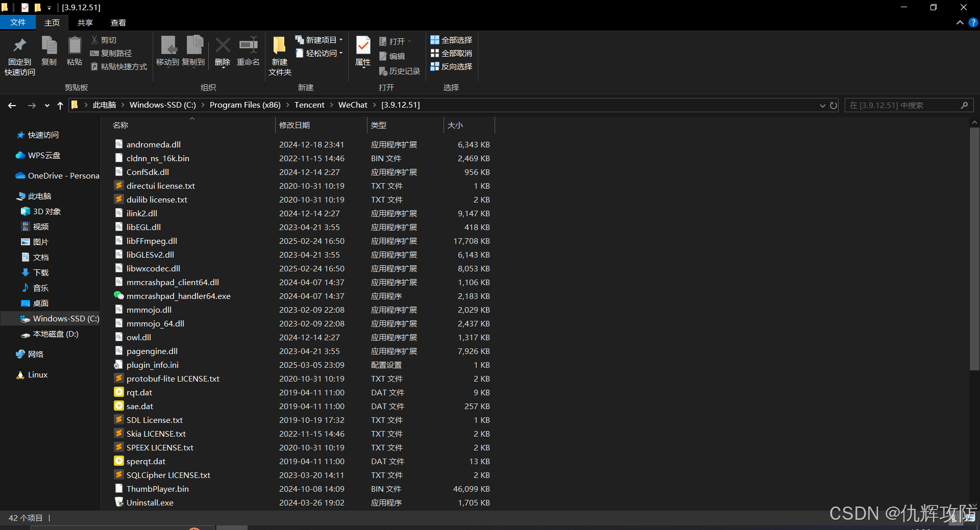Open the New Item (新建项目) dropdown
This screenshot has height=530, width=980.
[x=319, y=40]
